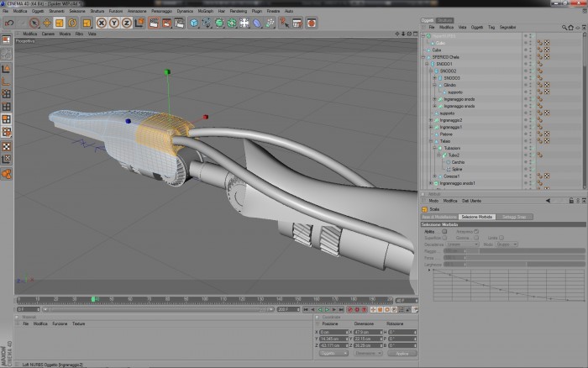Choose the Rotate tool
588x368 pixels.
pyautogui.click(x=72, y=24)
